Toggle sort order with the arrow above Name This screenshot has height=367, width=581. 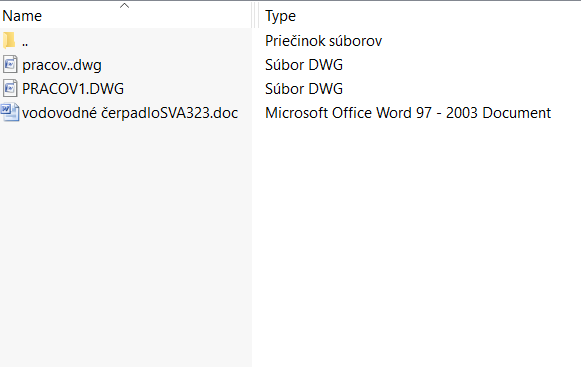pyautogui.click(x=124, y=5)
